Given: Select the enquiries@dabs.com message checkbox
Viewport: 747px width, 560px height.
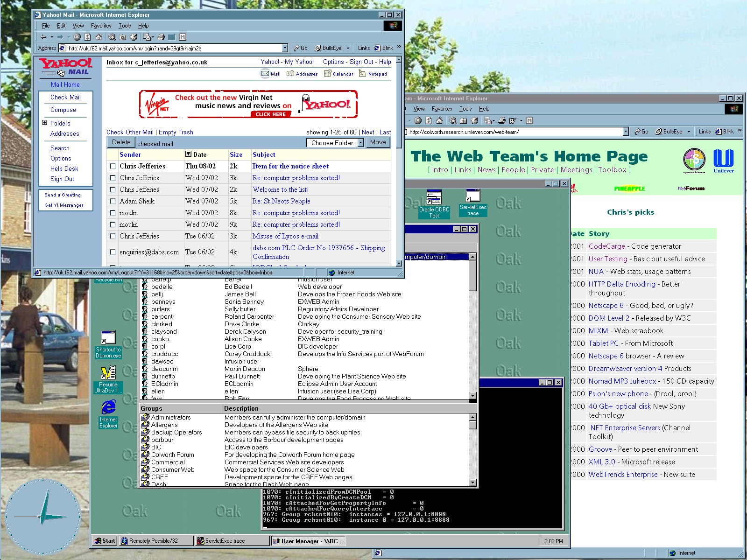Looking at the screenshot, I should [x=113, y=252].
